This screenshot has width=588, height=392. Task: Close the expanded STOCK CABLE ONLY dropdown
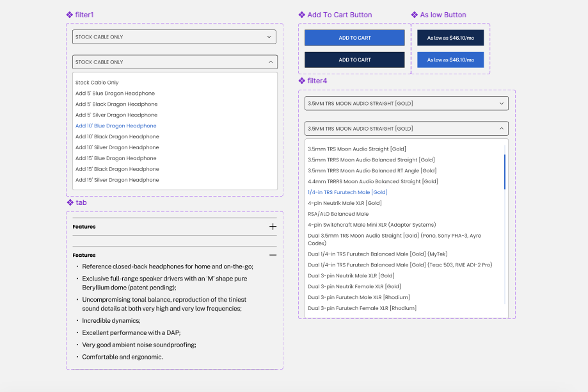(x=175, y=62)
